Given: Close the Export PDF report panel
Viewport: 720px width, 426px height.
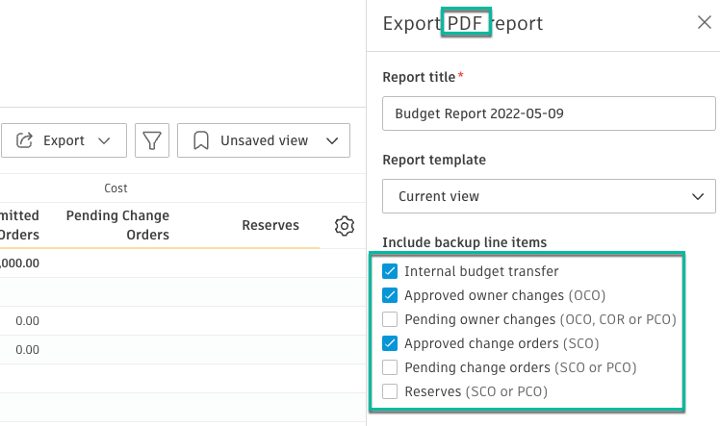Looking at the screenshot, I should click(x=704, y=22).
